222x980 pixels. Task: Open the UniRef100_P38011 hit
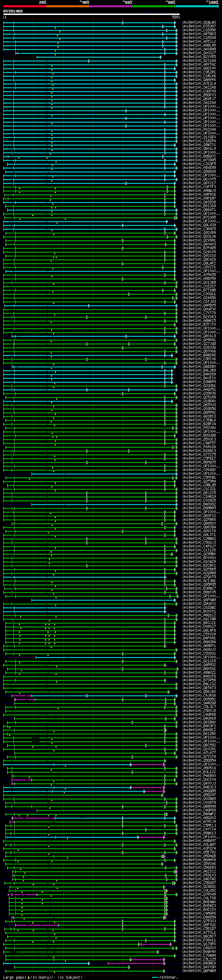point(199,940)
